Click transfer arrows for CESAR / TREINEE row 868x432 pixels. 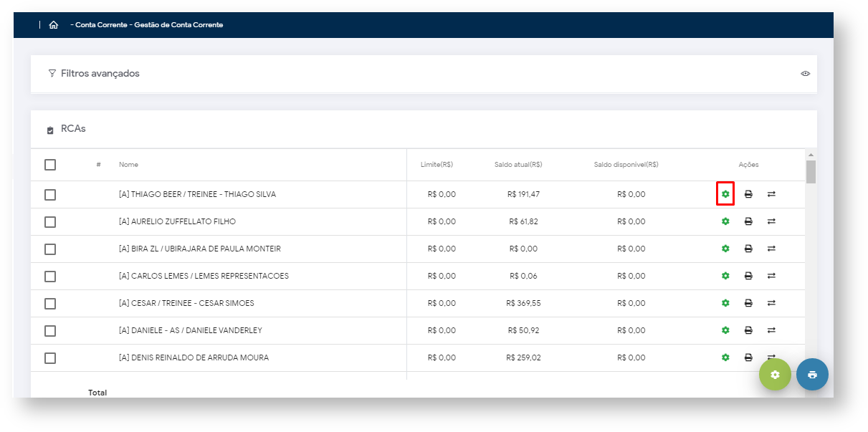pos(771,303)
